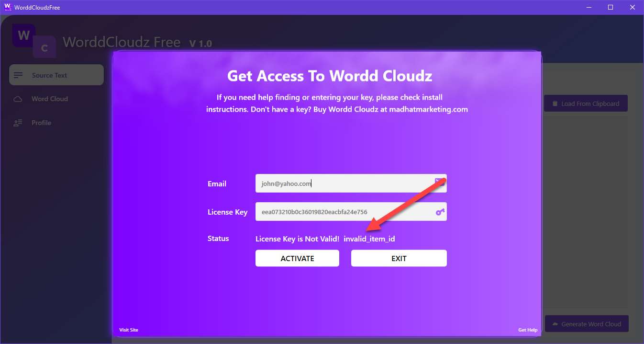Screen dimensions: 644x344
Task: Click the cloud icon beside Word Cloud
Action: click(x=18, y=99)
